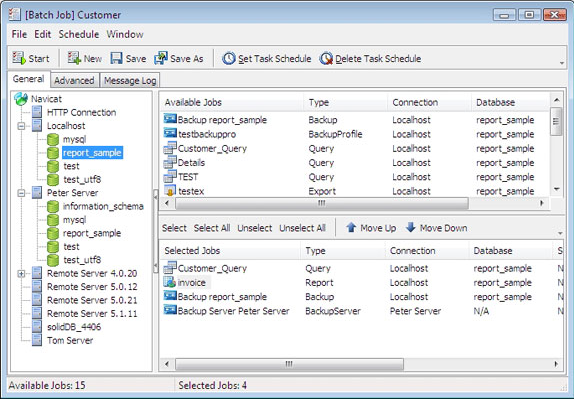Select test database under Peter Server

pyautogui.click(x=71, y=246)
